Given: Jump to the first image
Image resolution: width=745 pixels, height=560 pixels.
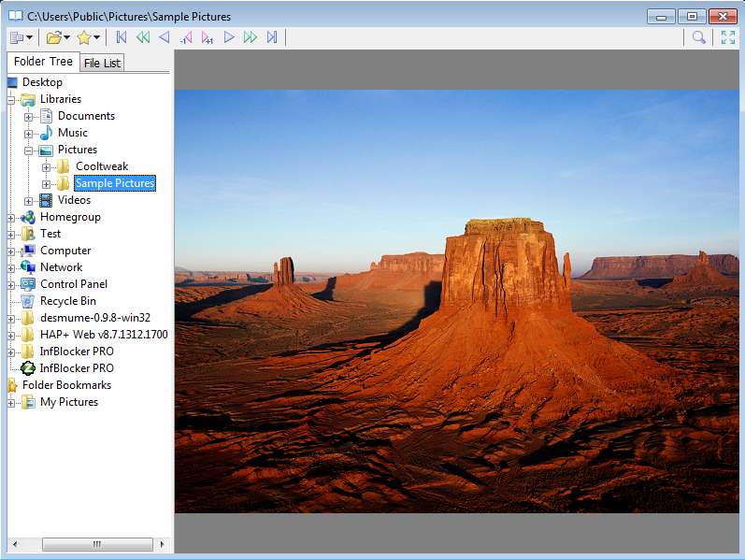Looking at the screenshot, I should (121, 37).
